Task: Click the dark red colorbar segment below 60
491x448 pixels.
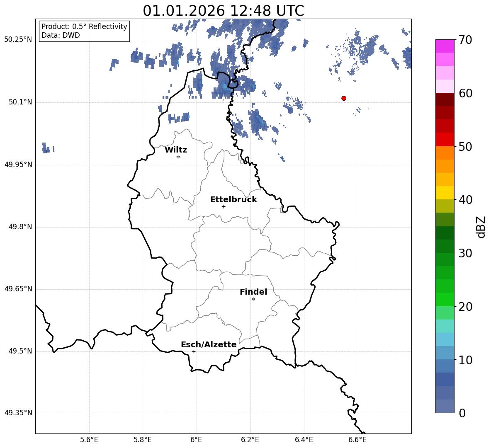Action: tap(445, 99)
